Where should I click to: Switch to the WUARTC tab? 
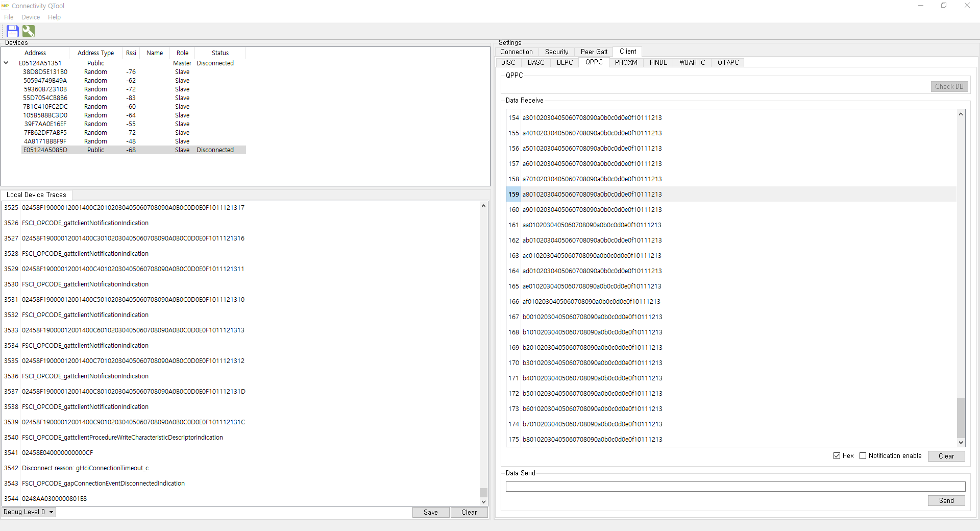click(x=692, y=62)
